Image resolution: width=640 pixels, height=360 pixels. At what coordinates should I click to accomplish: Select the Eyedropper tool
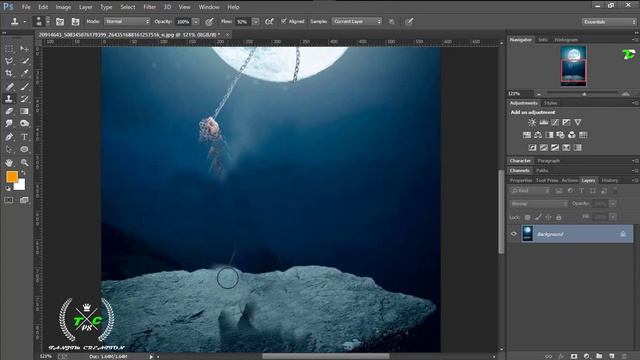tap(24, 73)
